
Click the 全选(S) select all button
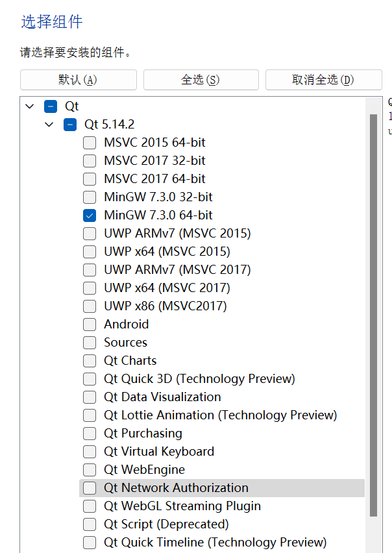[x=201, y=80]
